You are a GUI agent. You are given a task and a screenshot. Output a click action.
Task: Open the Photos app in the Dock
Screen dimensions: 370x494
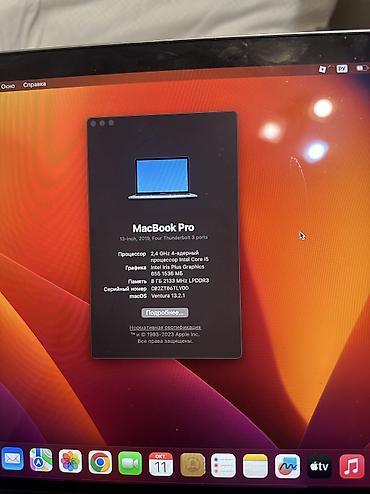pyautogui.click(x=70, y=461)
